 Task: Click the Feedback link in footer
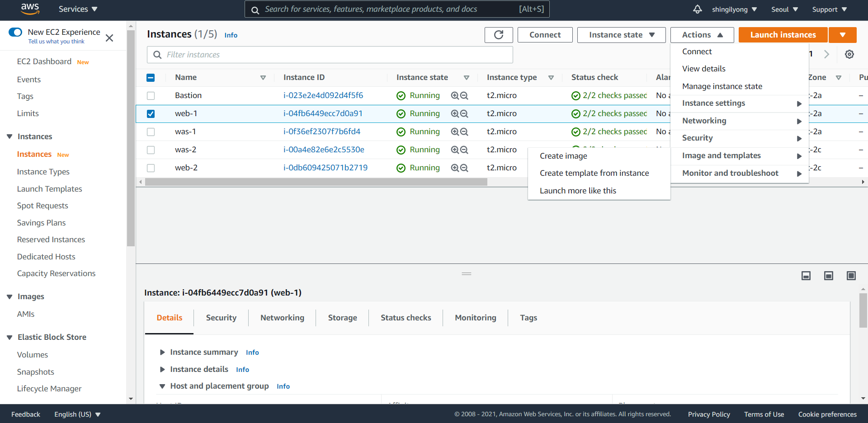click(26, 414)
